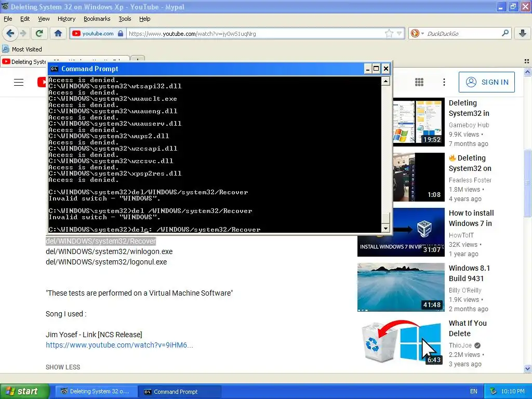Click the system tray network icon
532x399 pixels.
point(494,391)
